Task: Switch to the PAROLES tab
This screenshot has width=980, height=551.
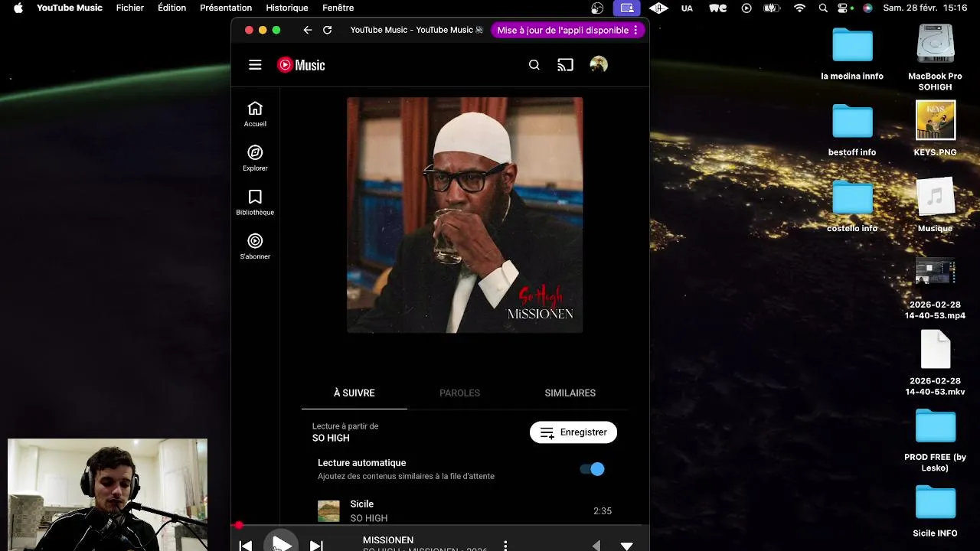Action: pyautogui.click(x=459, y=393)
